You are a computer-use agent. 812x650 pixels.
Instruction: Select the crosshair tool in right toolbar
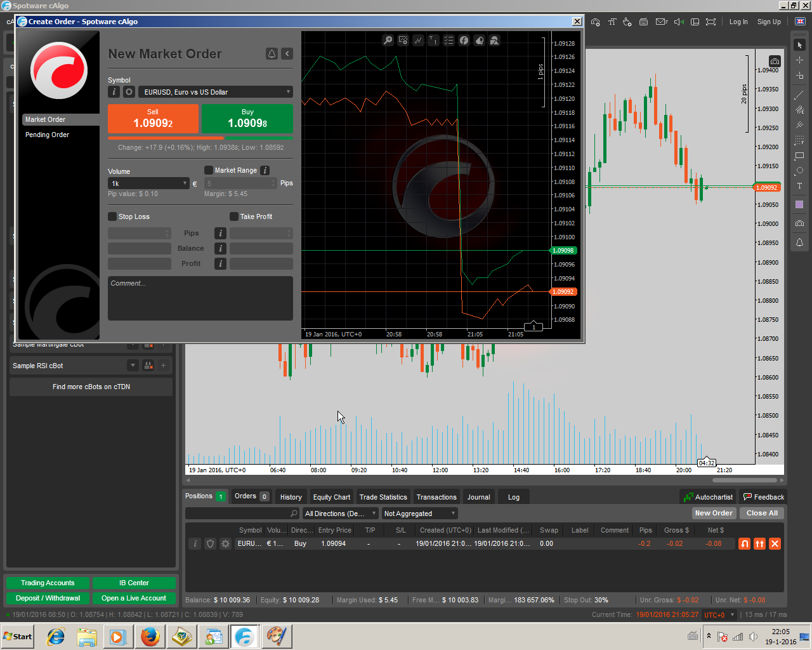click(x=799, y=60)
